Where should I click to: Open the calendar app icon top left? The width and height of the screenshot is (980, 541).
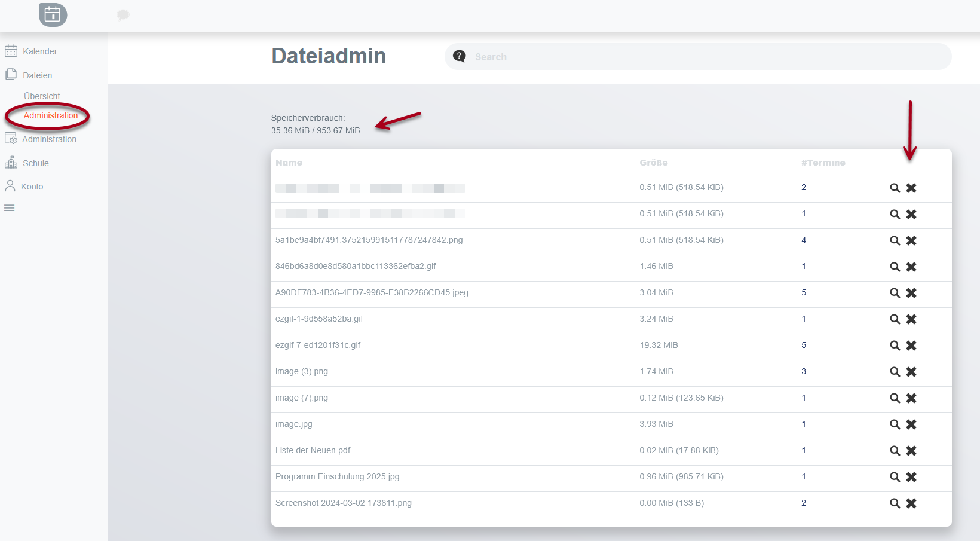coord(52,14)
